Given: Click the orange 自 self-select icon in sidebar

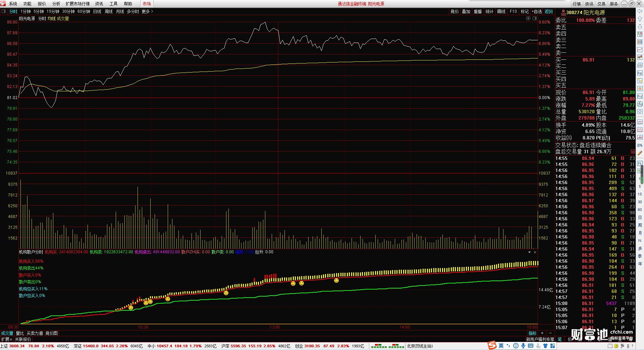Looking at the screenshot, I should point(640,88).
